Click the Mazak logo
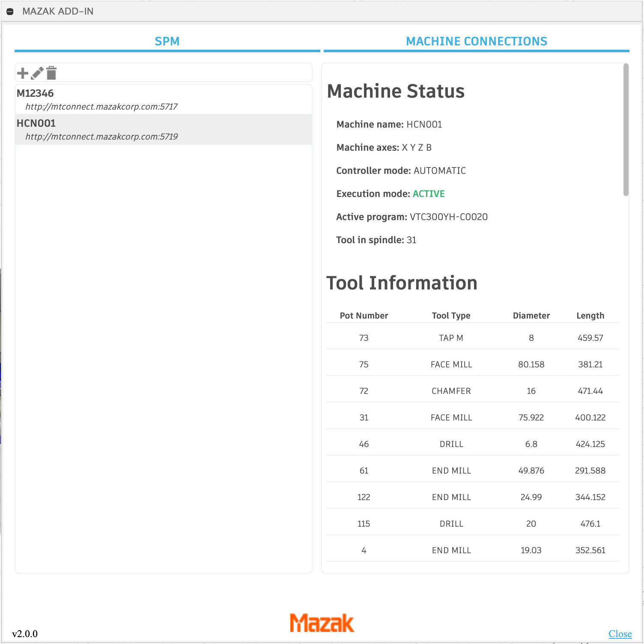The height and width of the screenshot is (644, 644). (322, 623)
